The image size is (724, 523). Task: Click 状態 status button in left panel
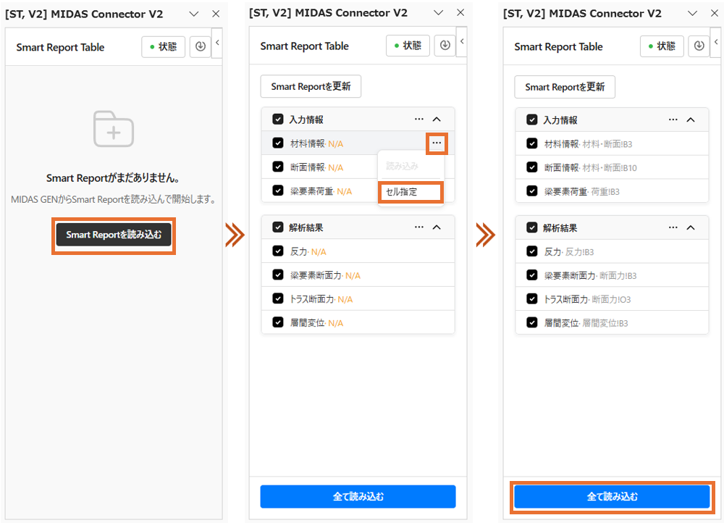coord(163,47)
